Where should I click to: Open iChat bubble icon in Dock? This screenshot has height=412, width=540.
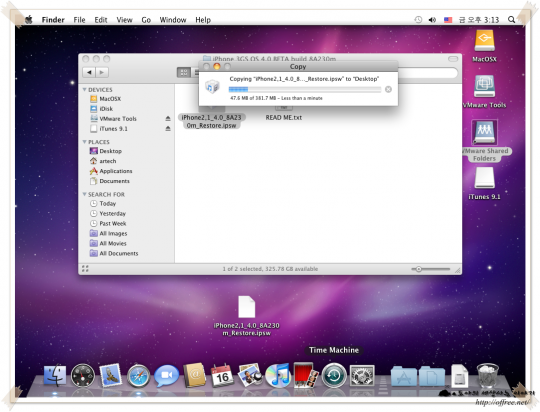[x=166, y=375]
